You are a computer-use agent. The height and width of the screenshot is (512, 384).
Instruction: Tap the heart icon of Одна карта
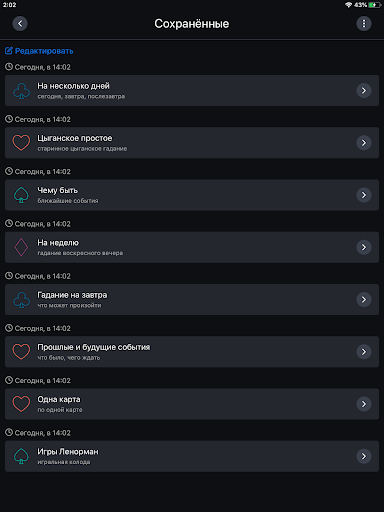(x=21, y=404)
